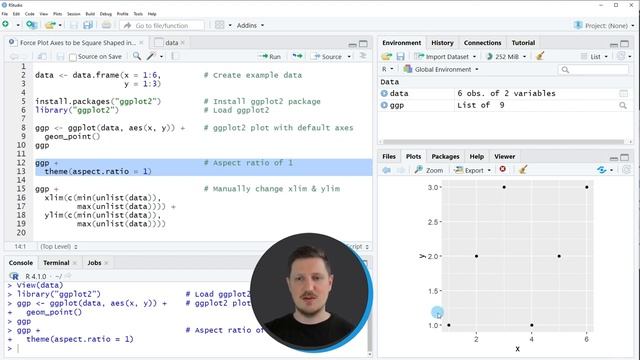Open the Tools menu

tap(138, 14)
